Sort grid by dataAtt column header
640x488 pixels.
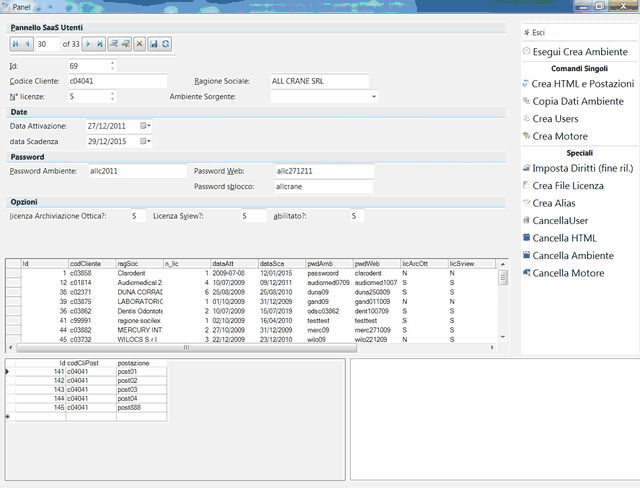click(234, 264)
